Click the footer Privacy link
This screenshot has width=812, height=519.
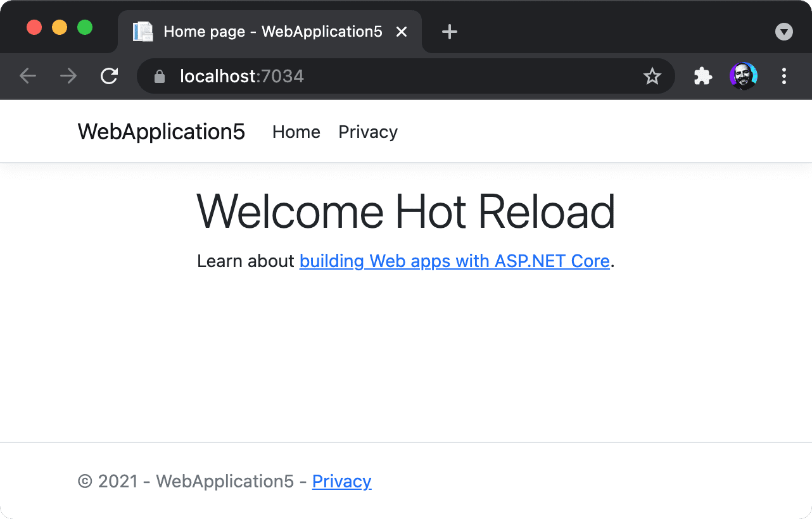[x=342, y=481]
